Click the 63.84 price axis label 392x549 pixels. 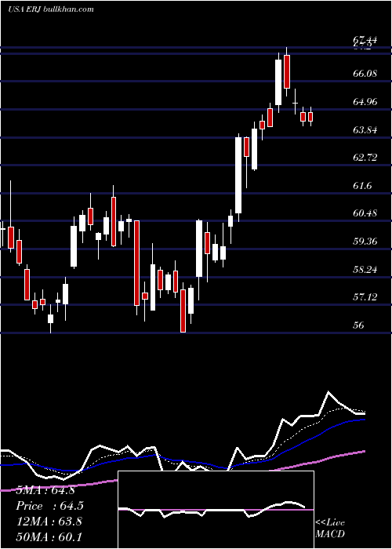[x=365, y=130]
